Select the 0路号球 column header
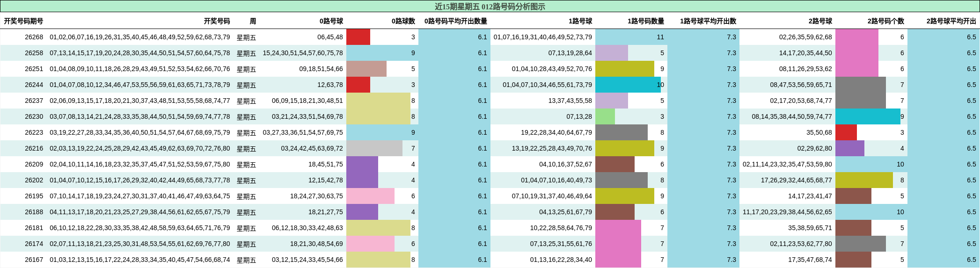 331,21
